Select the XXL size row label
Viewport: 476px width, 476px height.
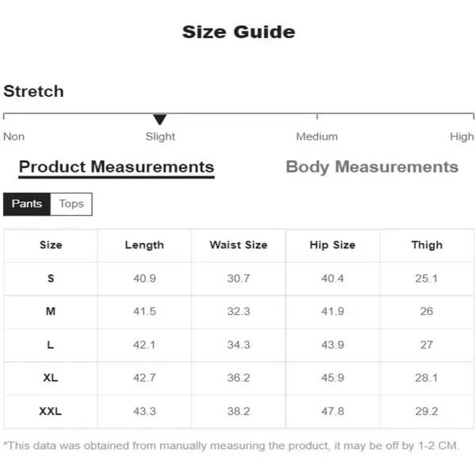[51, 411]
